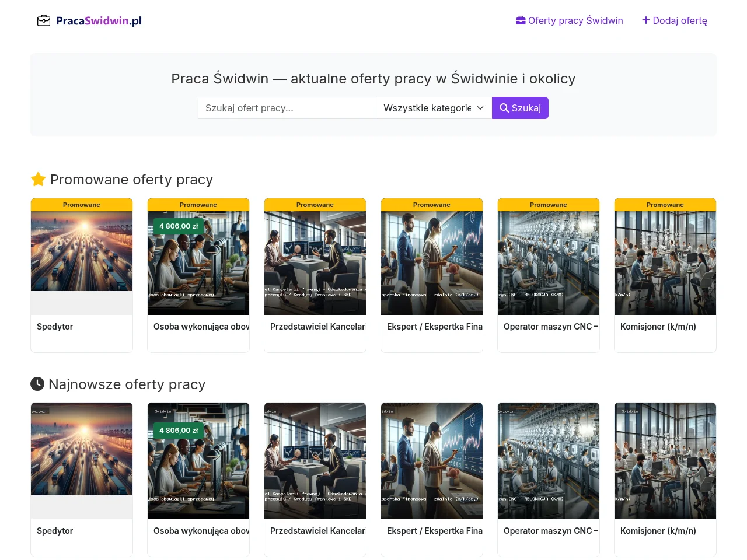Viewport: 747px width, 560px height.
Task: Click promoted Przedstawiciel Kancelar title
Action: [x=318, y=327]
